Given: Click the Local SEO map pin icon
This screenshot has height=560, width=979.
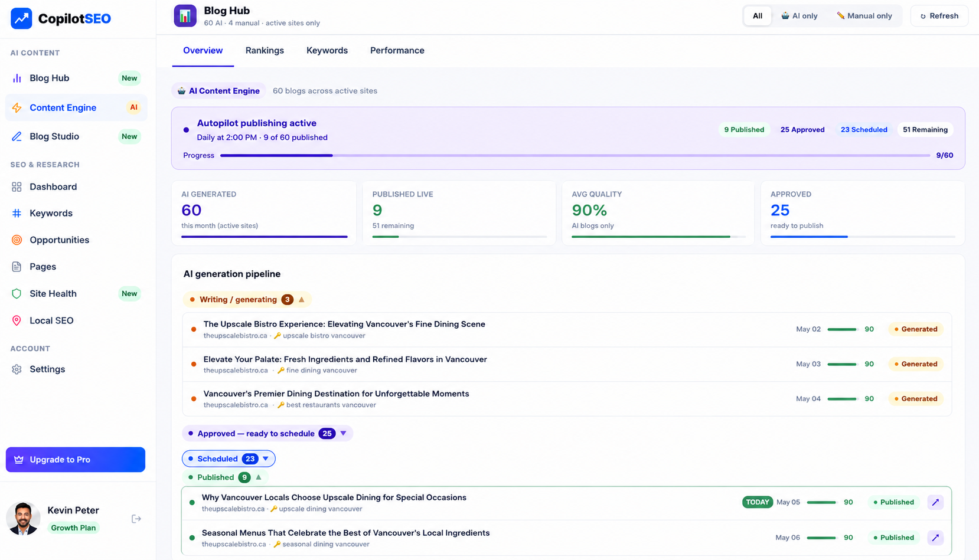Looking at the screenshot, I should [17, 320].
